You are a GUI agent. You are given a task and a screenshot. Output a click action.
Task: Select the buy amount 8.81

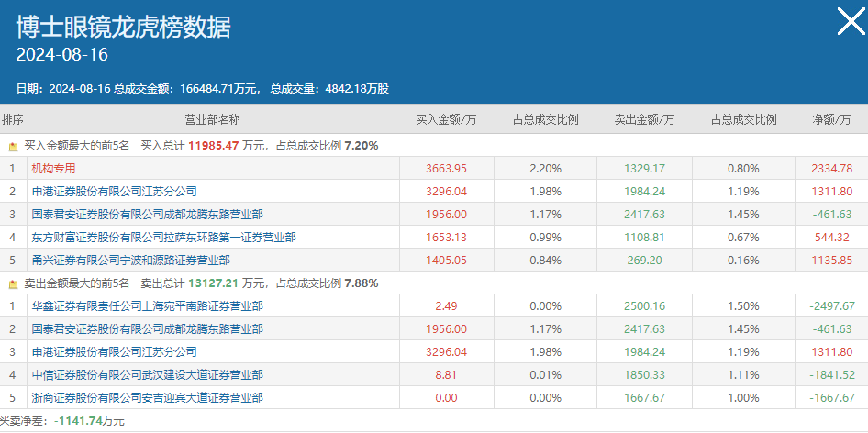(446, 375)
